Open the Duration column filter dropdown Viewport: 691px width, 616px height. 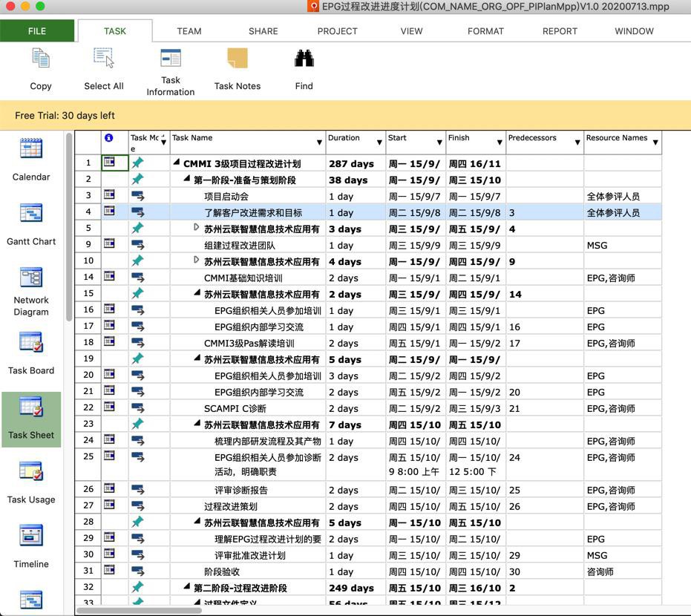click(379, 142)
